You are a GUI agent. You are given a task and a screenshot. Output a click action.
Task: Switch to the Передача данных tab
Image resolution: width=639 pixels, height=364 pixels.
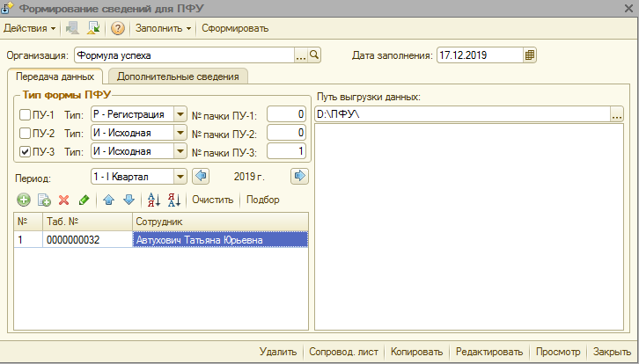coord(55,76)
